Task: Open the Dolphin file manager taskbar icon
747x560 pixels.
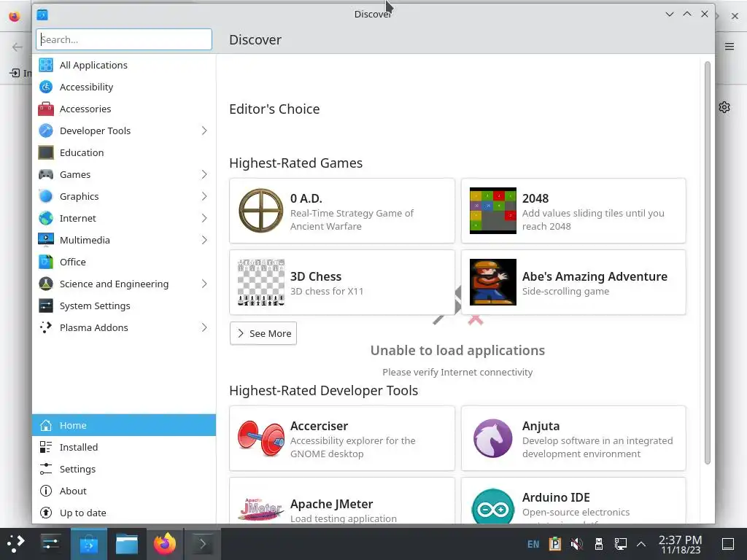Action: [127, 544]
